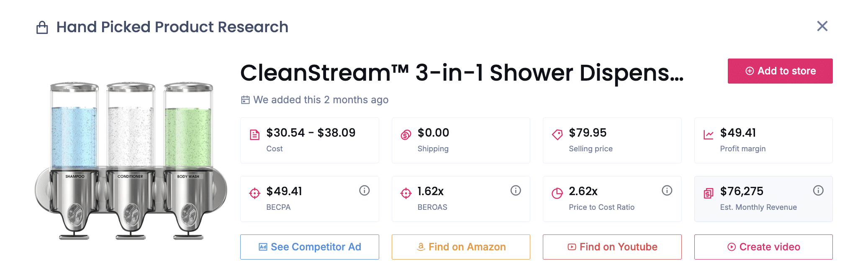Open the Est. Monthly Revenue info tooltip
Image resolution: width=868 pixels, height=270 pixels.
tap(819, 190)
